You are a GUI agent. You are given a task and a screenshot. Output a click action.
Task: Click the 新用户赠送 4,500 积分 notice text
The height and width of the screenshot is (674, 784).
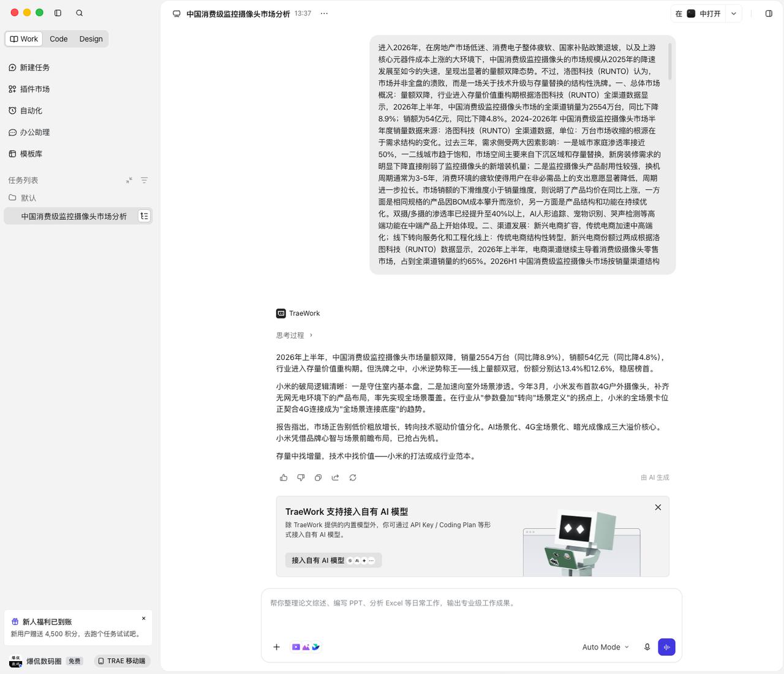pyautogui.click(x=77, y=634)
